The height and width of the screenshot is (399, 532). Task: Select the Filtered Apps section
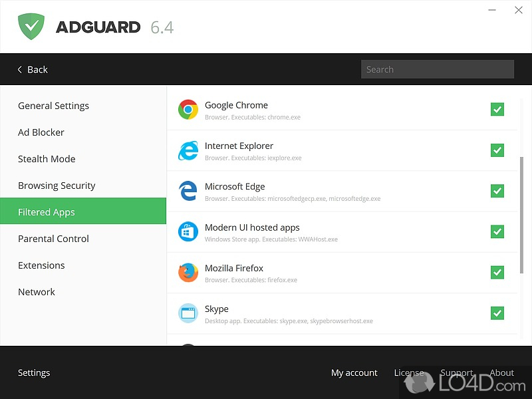(83, 212)
